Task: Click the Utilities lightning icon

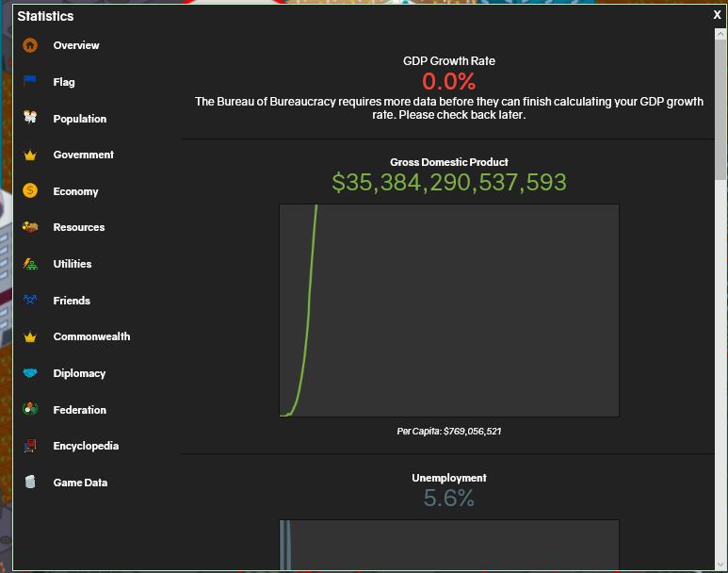Action: 30,264
